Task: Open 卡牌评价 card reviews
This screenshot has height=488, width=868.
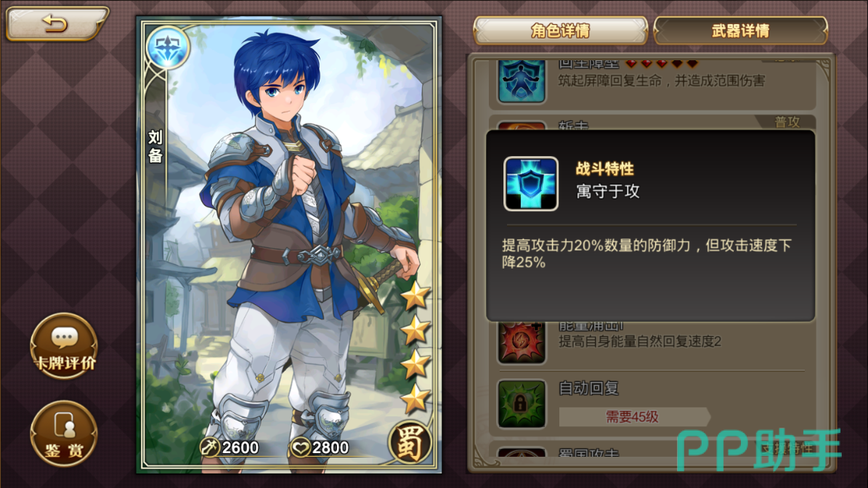Action: (64, 346)
